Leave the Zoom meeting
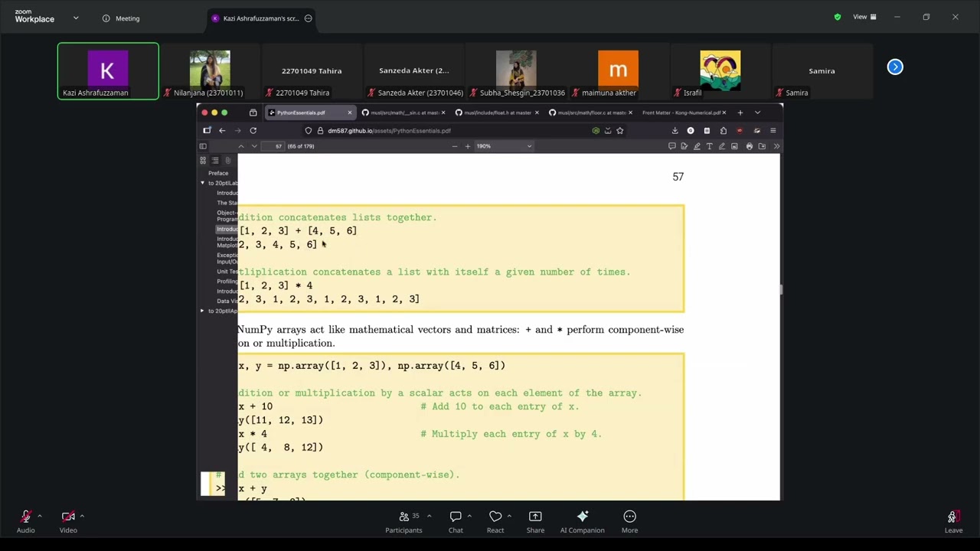 953,521
